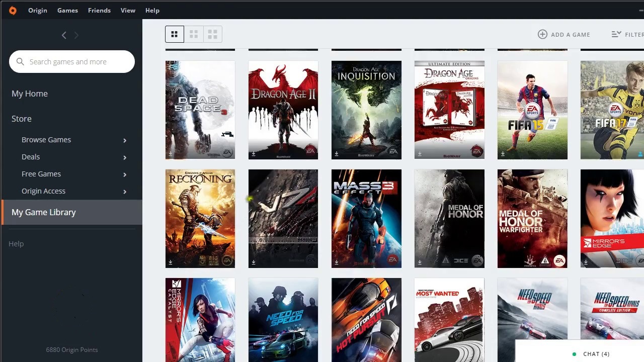This screenshot has height=362, width=644.
Task: Click the back navigation arrow
Action: point(64,35)
